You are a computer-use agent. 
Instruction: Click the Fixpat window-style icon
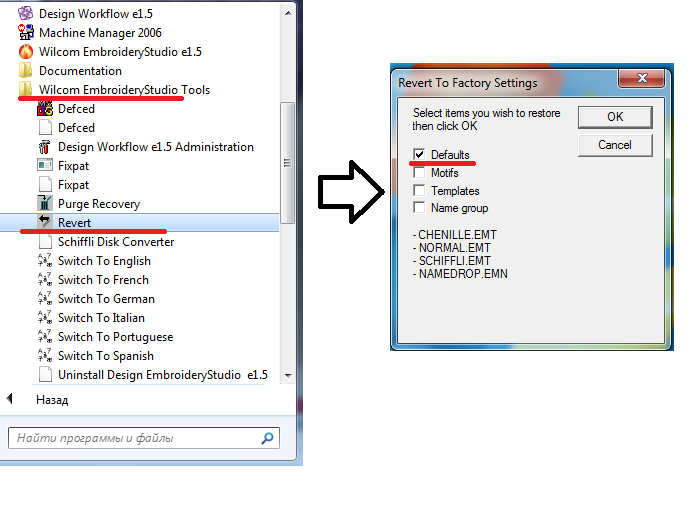(x=45, y=166)
